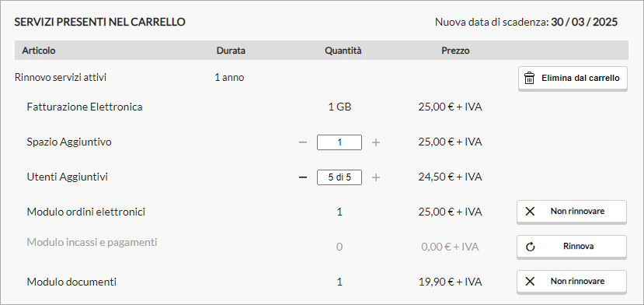Image resolution: width=644 pixels, height=305 pixels.
Task: Click X icon on Modulo documenti row
Action: 531,282
